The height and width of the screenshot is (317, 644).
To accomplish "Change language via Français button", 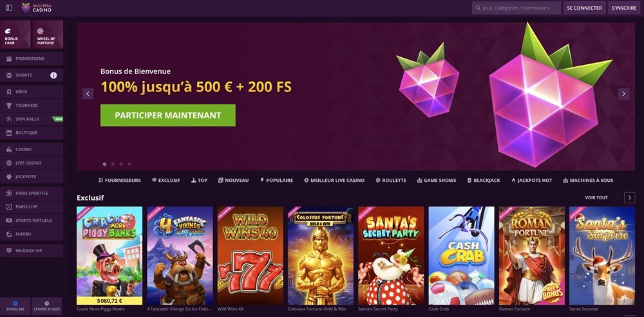I will click(x=15, y=306).
